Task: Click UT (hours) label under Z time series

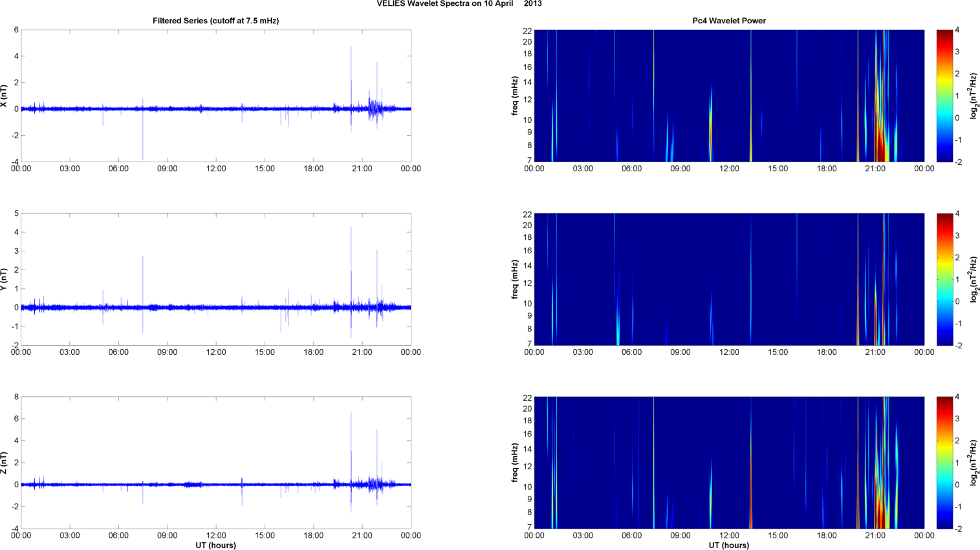Action: click(215, 545)
